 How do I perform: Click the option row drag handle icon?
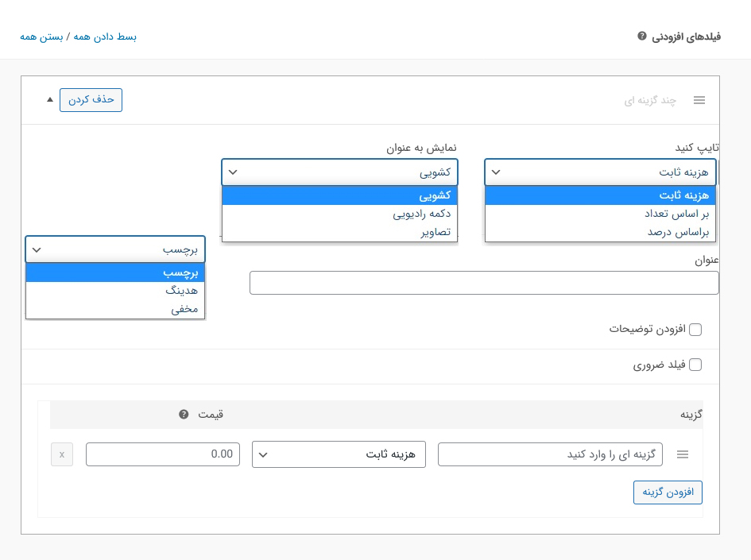click(682, 454)
